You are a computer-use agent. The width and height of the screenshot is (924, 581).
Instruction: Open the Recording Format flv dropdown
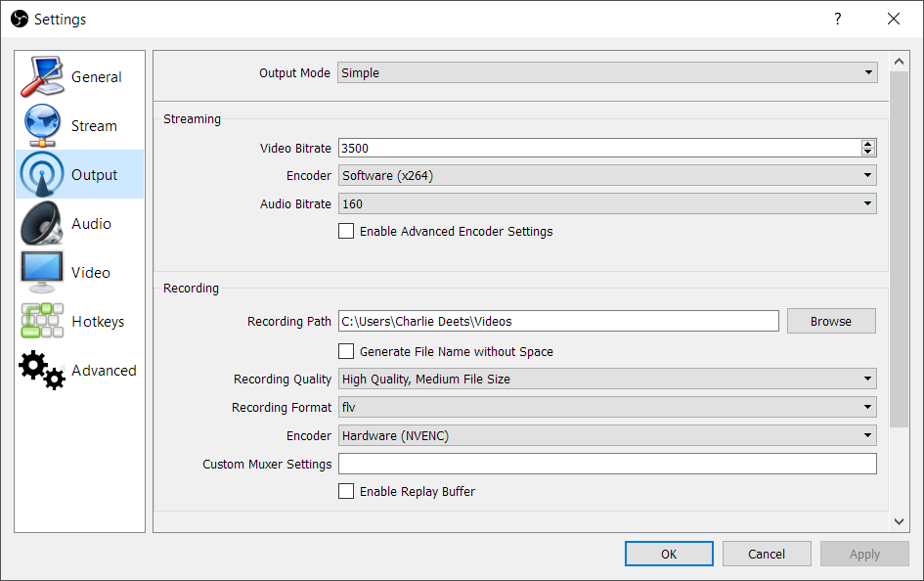[607, 407]
